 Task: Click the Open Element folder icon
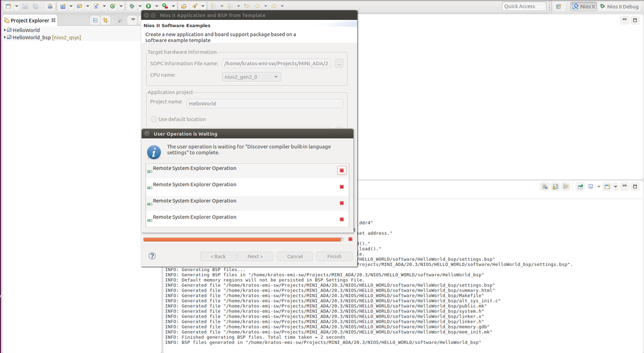coord(184,6)
